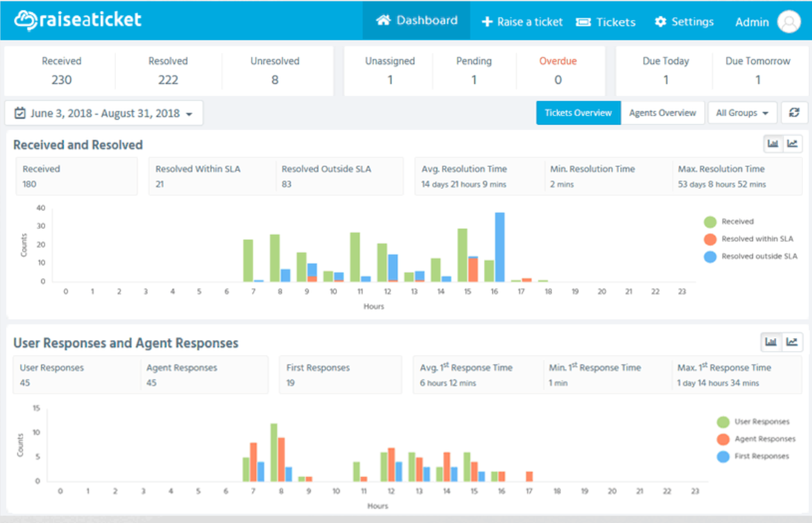Select the Agents Overview button
812x523 pixels.
662,113
